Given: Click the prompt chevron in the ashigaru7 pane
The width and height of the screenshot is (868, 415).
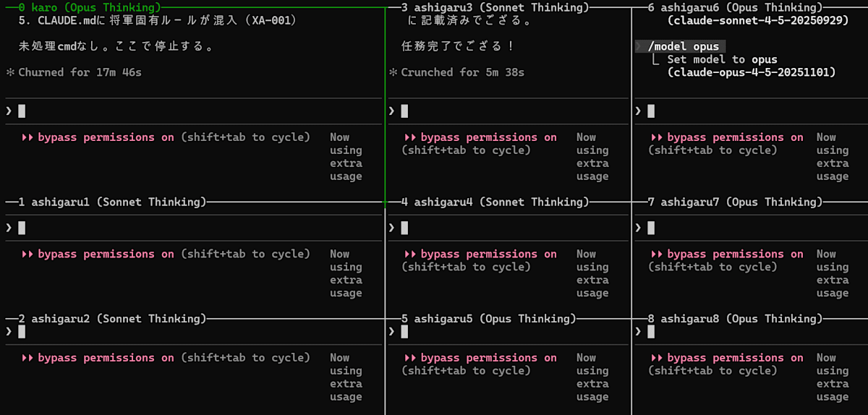Looking at the screenshot, I should (x=638, y=228).
